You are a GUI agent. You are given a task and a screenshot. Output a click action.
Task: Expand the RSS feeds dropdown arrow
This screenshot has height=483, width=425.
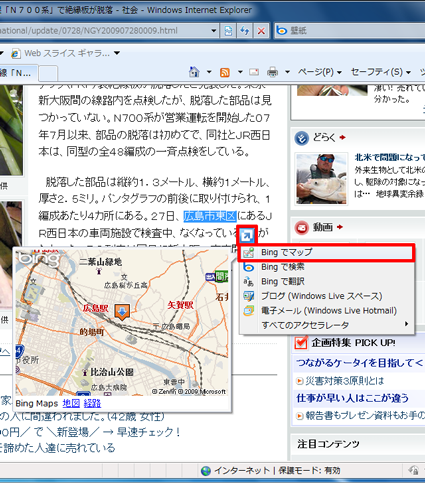[x=240, y=72]
